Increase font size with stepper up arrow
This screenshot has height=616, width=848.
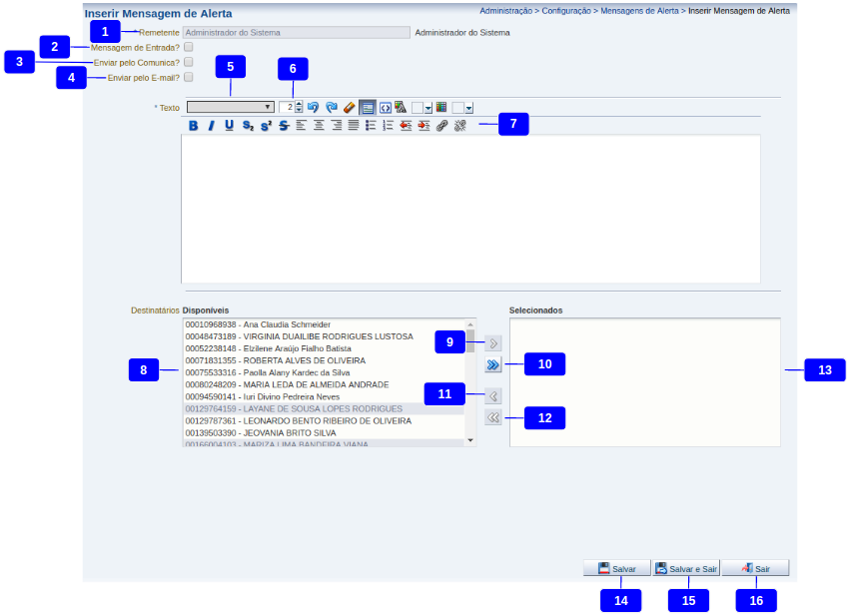coord(300,104)
